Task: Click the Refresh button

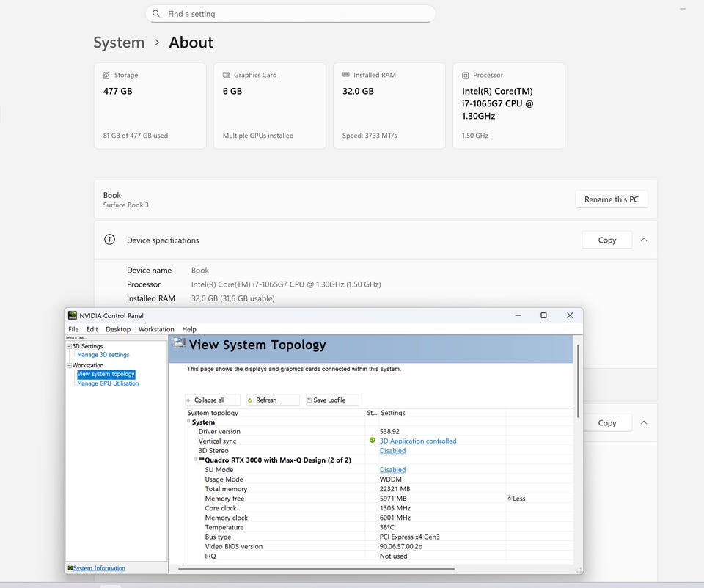Action: (x=273, y=400)
